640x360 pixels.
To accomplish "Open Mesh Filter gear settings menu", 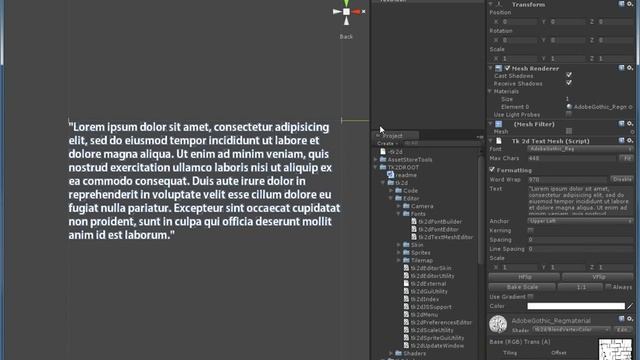I will tap(630, 124).
